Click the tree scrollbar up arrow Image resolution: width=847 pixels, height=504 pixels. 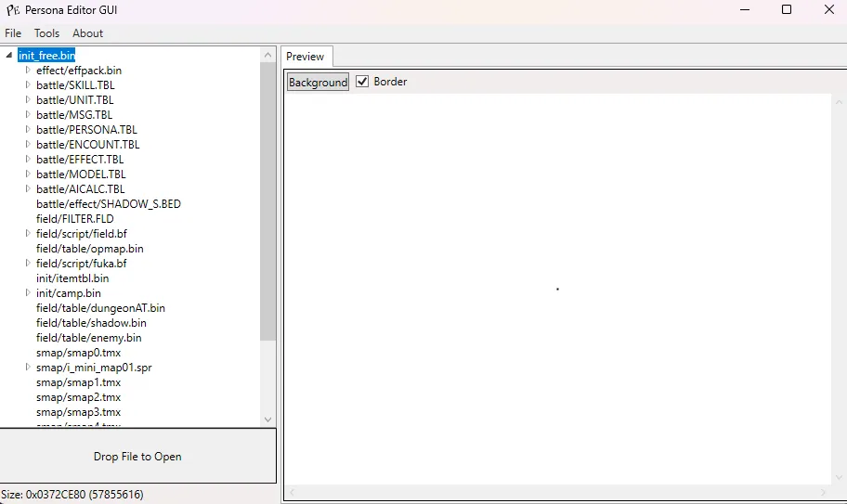267,55
